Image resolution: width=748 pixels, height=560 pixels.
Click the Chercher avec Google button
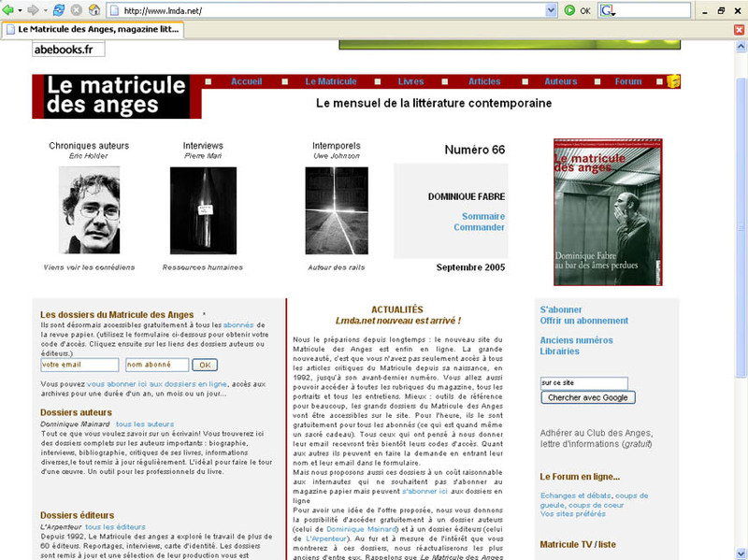(x=588, y=397)
